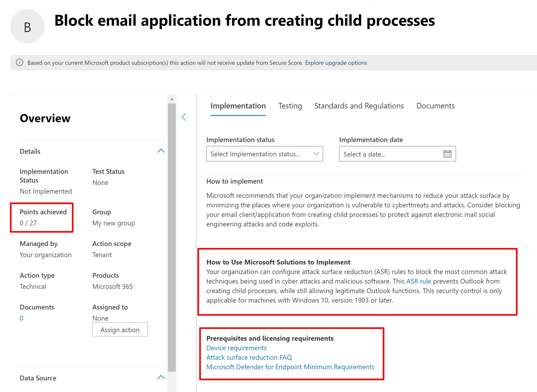
Task: Open the Implementation status dropdown
Action: tap(264, 154)
